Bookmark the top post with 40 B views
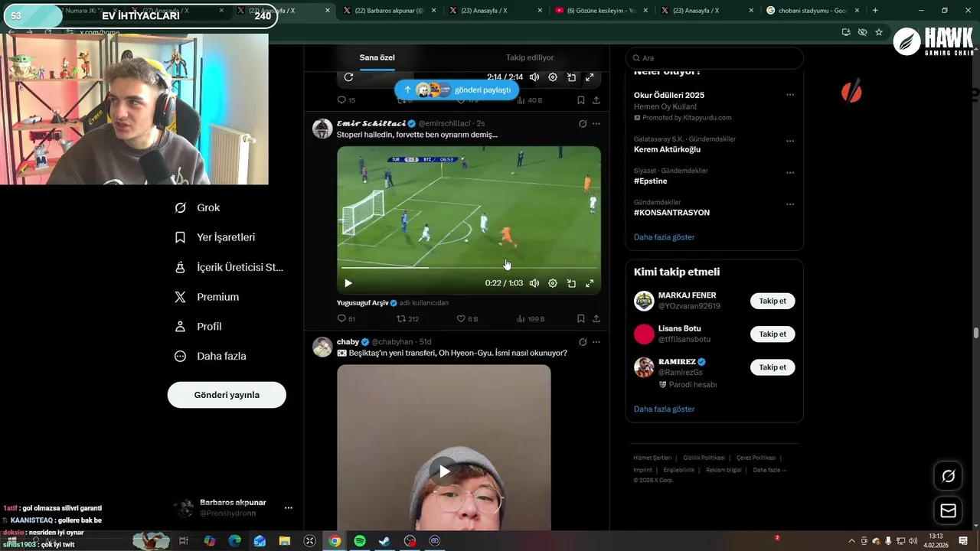 tap(581, 100)
